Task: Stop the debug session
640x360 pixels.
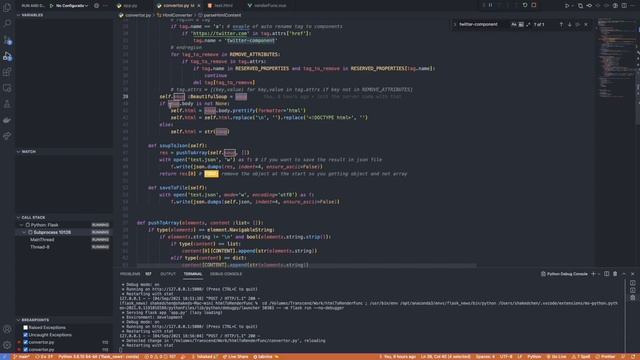Action: click(x=533, y=5)
